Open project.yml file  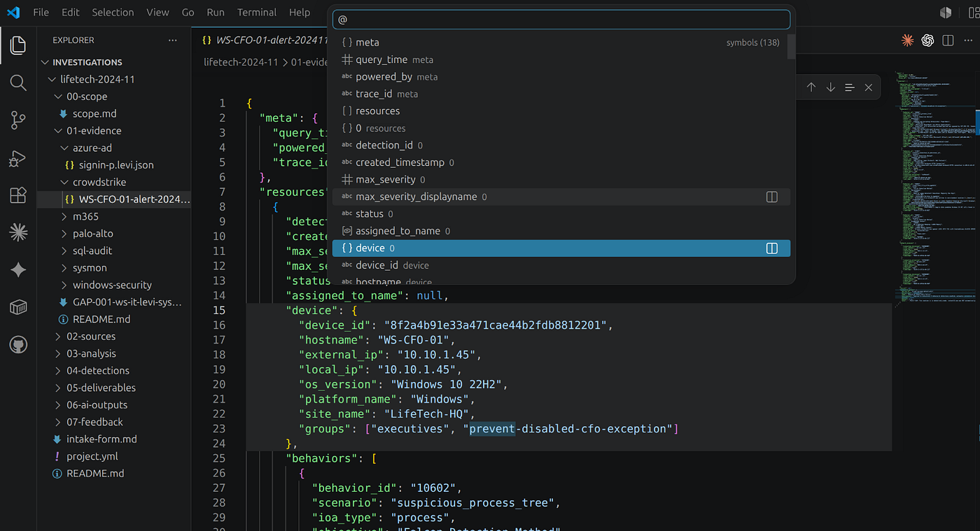coord(92,456)
